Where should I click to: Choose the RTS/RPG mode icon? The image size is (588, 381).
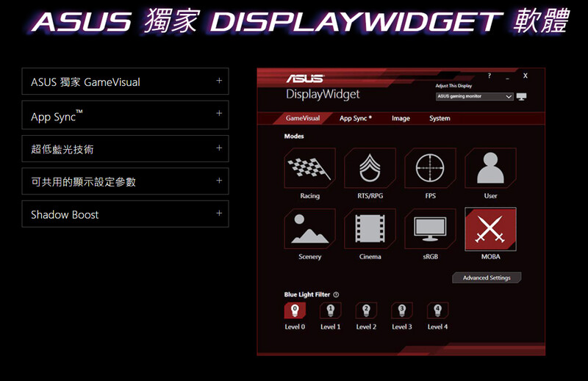coord(370,168)
